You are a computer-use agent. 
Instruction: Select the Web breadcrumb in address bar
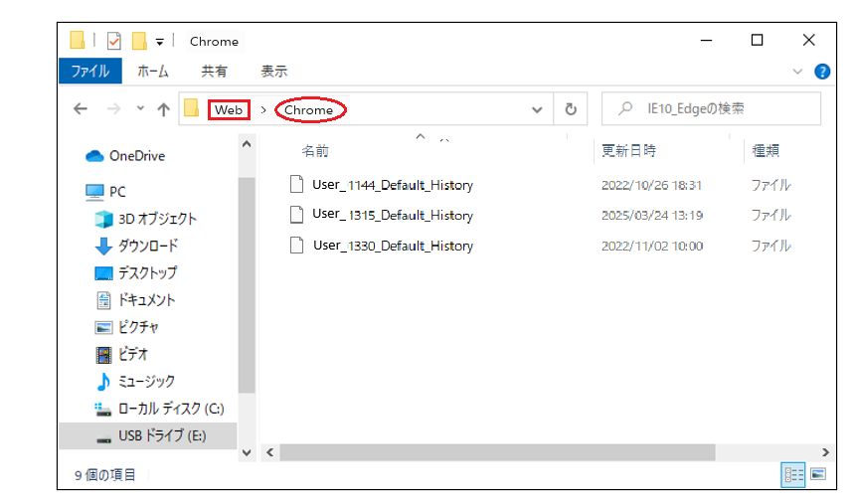pyautogui.click(x=229, y=109)
